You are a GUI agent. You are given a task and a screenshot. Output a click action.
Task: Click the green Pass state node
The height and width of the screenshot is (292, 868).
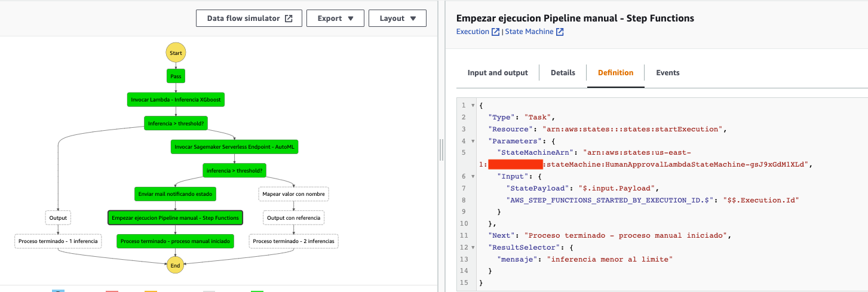click(176, 76)
